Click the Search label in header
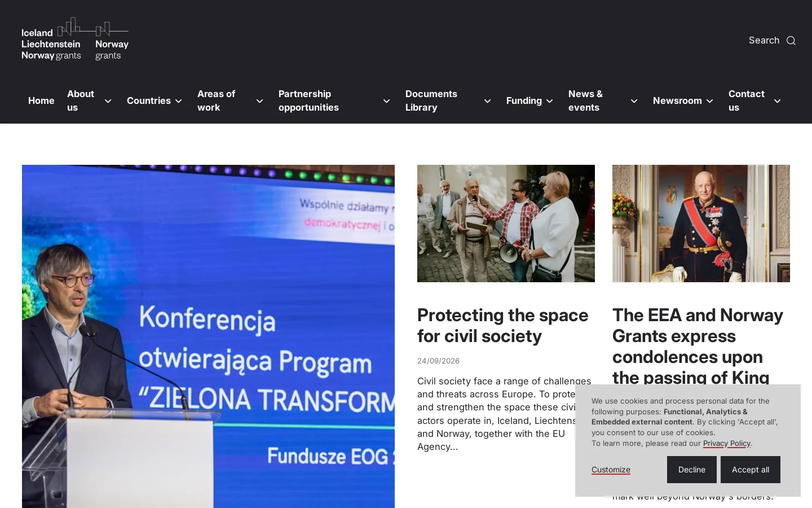Viewport: 812px width, 508px height. pyautogui.click(x=764, y=41)
